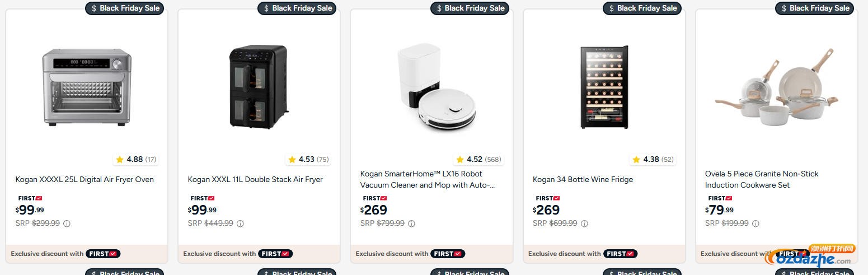Viewport: 868px width, 275px height.
Task: Click rating 4.88 (17) on Air Fryer Oven
Action: tap(136, 160)
